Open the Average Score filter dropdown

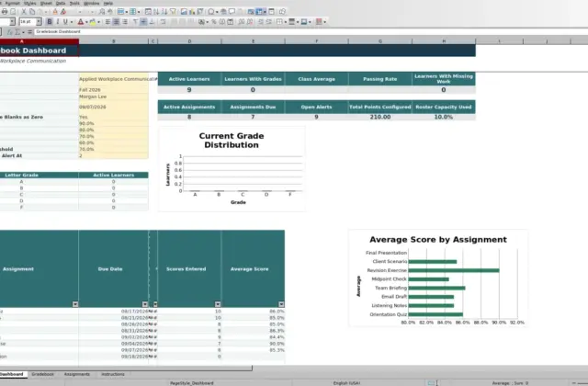(x=281, y=304)
